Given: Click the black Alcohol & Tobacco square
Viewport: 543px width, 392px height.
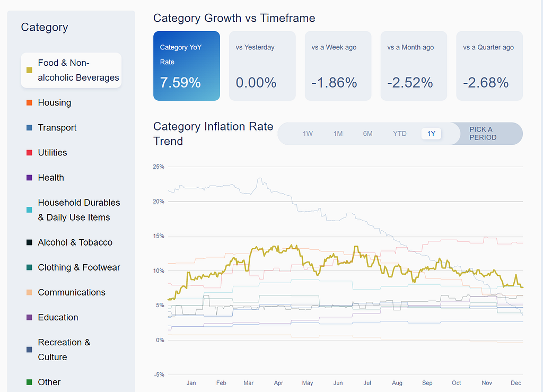Looking at the screenshot, I should coord(30,242).
